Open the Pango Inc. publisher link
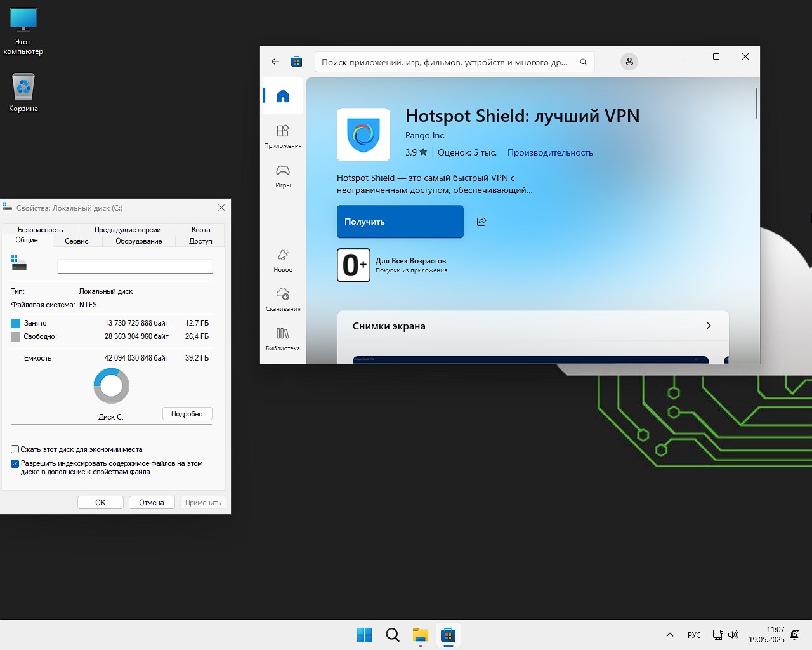Screen dimensions: 812x650 pos(425,135)
